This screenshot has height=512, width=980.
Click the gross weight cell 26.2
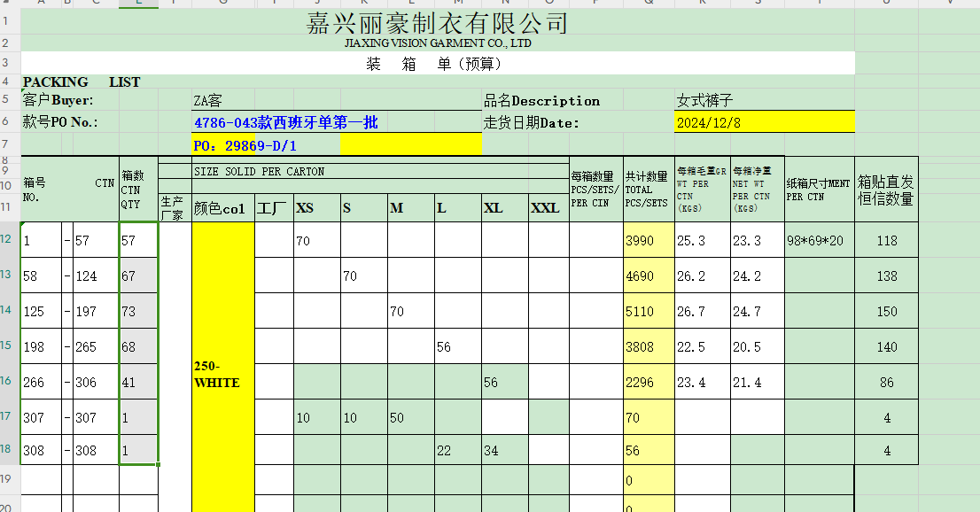point(702,276)
